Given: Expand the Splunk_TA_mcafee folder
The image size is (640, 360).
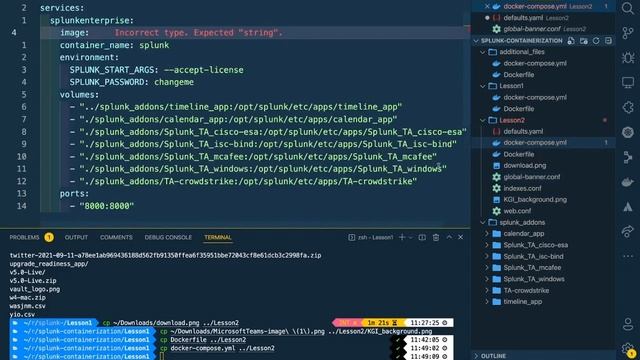Looking at the screenshot, I should [x=487, y=268].
